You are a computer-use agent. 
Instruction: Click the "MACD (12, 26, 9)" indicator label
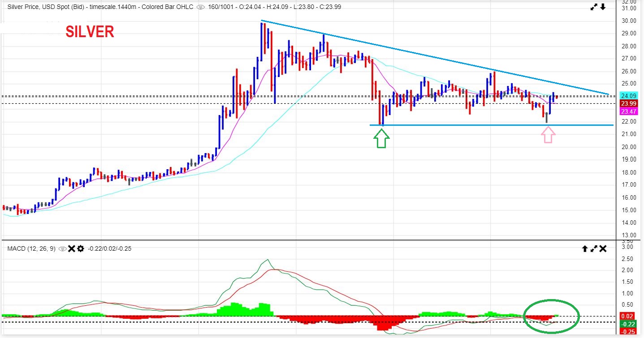click(x=31, y=248)
